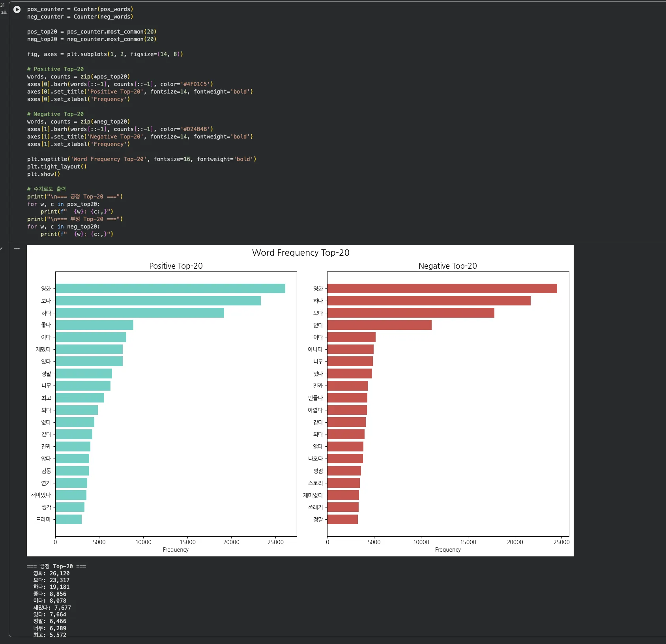Screen dimensions: 666x644
Task: Click the 좋다 bar in the Positive chart
Action: coord(94,325)
